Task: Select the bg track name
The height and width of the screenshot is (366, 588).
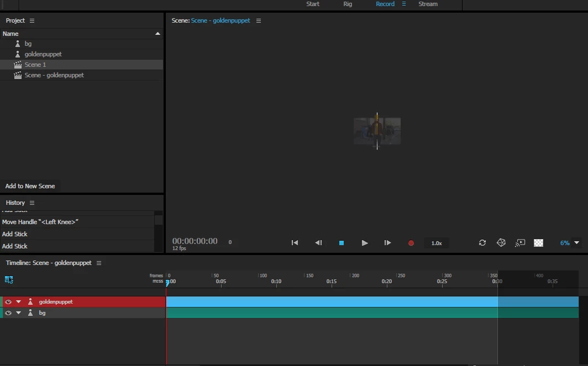Action: pos(42,313)
